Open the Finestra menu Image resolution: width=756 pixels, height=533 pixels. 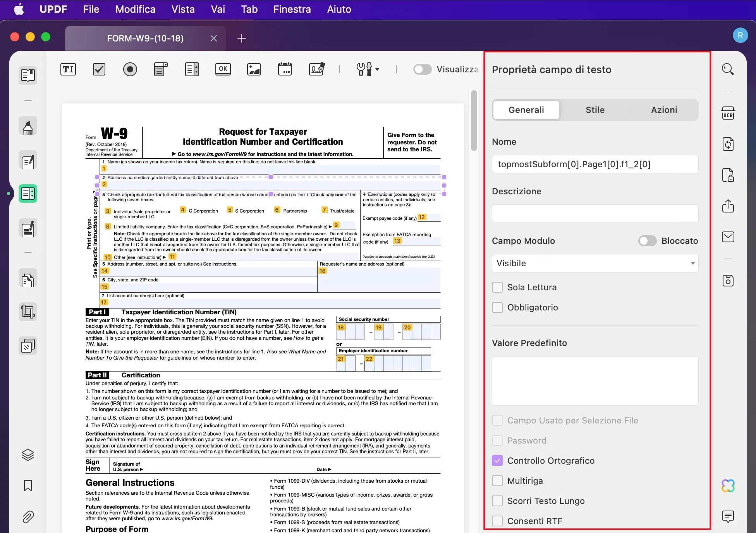292,9
